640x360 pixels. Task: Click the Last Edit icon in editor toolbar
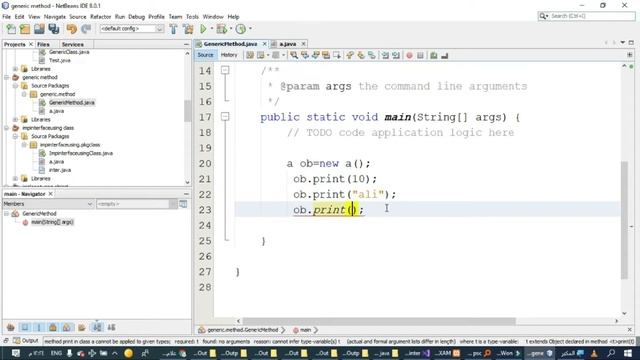click(250, 55)
